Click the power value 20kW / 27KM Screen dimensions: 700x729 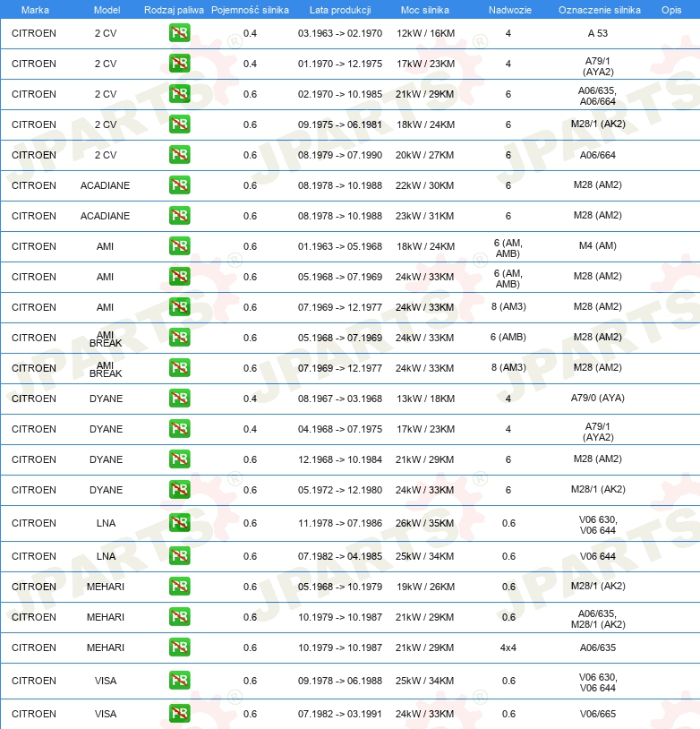[425, 155]
